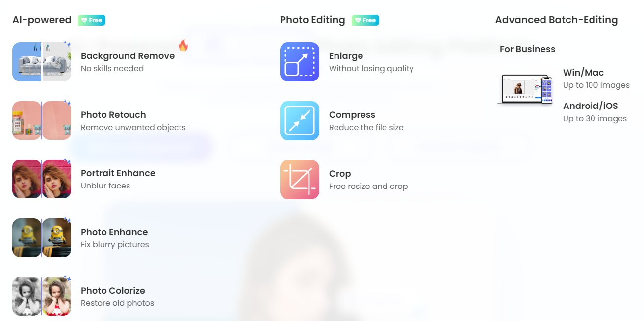Open the Photo Colorize preview thumbnail

[x=42, y=296]
